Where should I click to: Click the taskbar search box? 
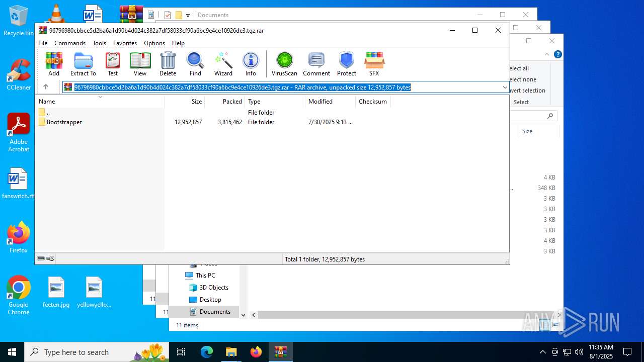pos(97,352)
